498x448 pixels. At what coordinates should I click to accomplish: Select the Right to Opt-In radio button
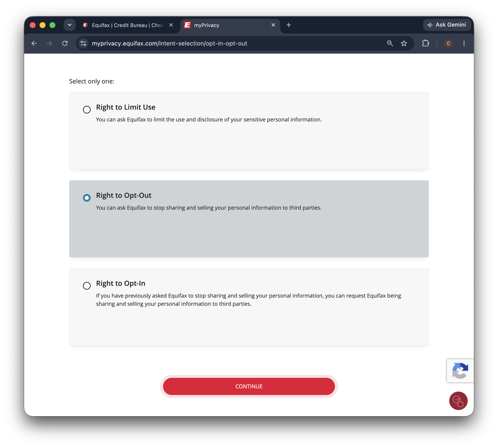click(87, 286)
